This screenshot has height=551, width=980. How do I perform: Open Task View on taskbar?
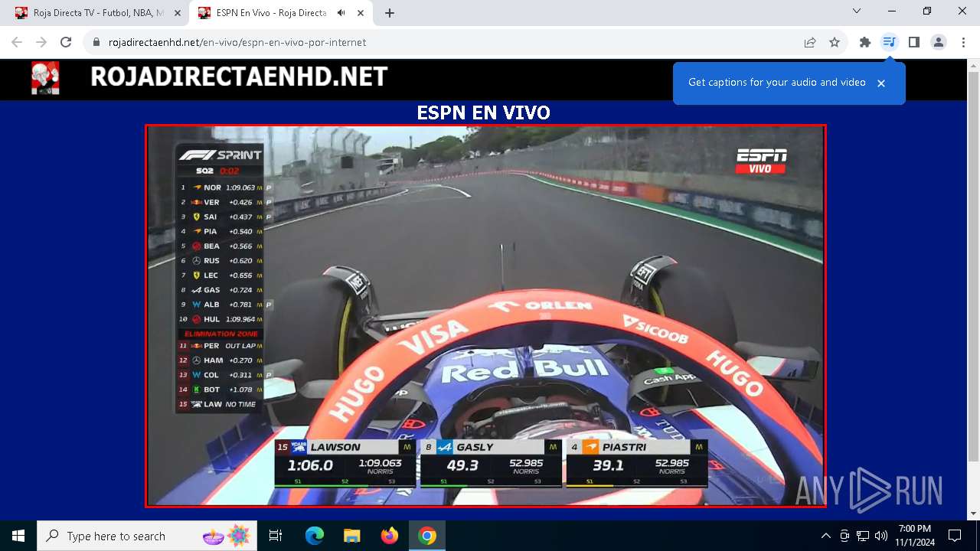pos(276,536)
